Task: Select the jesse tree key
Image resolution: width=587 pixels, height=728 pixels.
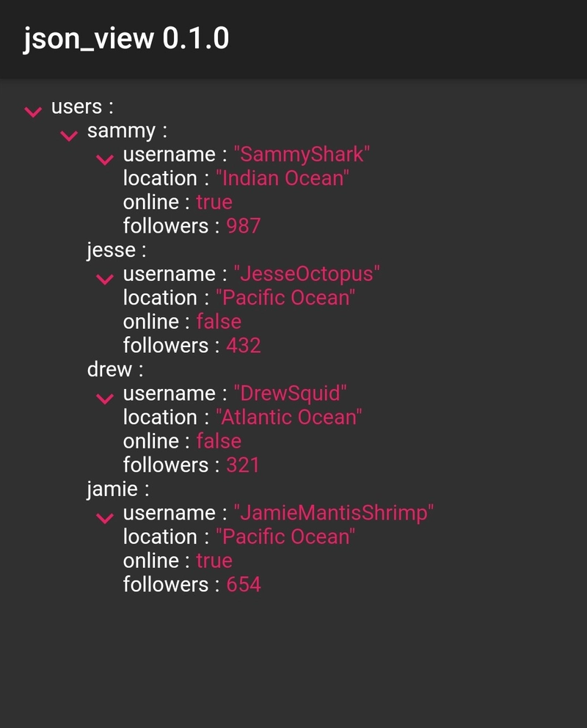Action: click(111, 250)
